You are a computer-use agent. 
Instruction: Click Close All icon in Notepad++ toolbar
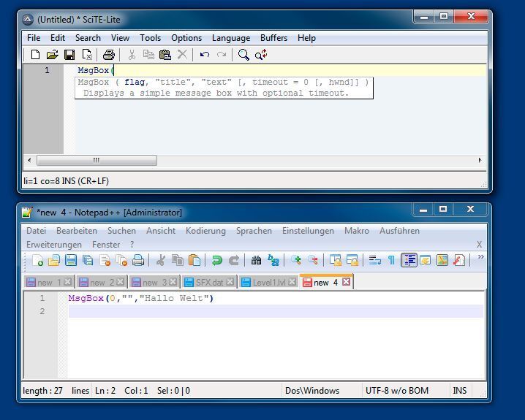click(x=121, y=260)
